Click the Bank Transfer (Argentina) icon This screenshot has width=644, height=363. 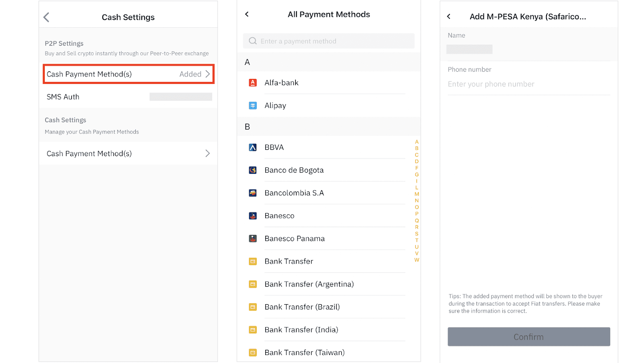[x=253, y=284]
